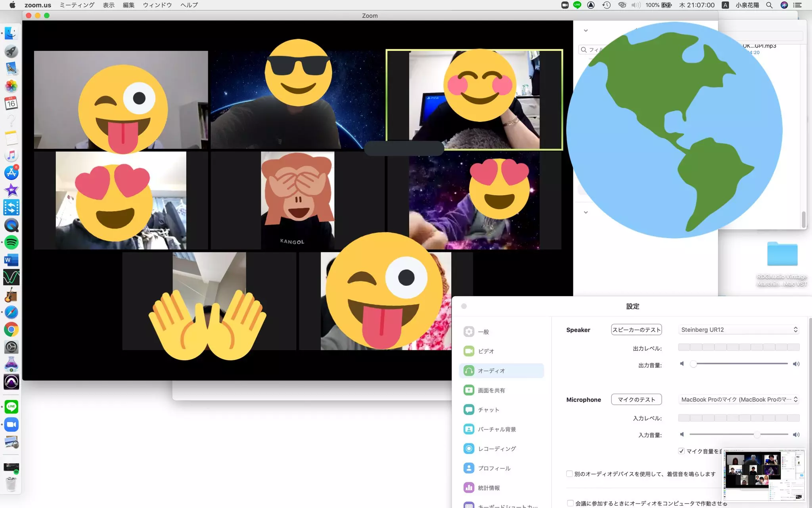The image size is (812, 508).
Task: Open Microsoft Word in Dock
Action: point(11,260)
